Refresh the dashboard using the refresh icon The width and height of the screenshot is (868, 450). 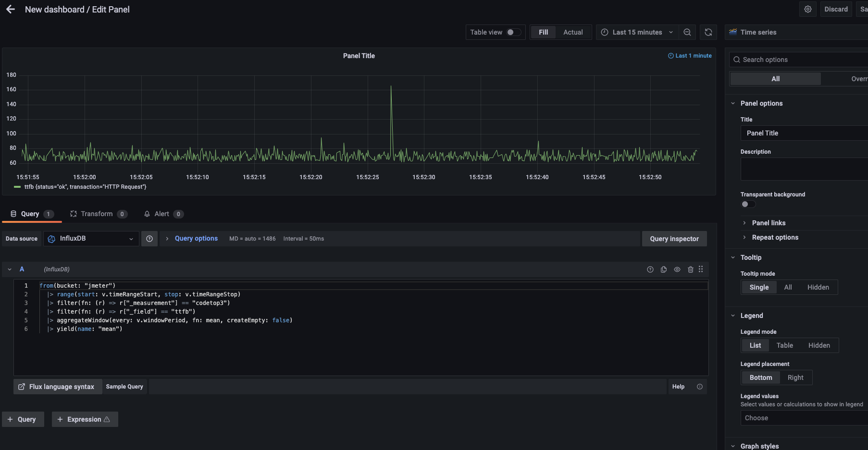pos(708,32)
